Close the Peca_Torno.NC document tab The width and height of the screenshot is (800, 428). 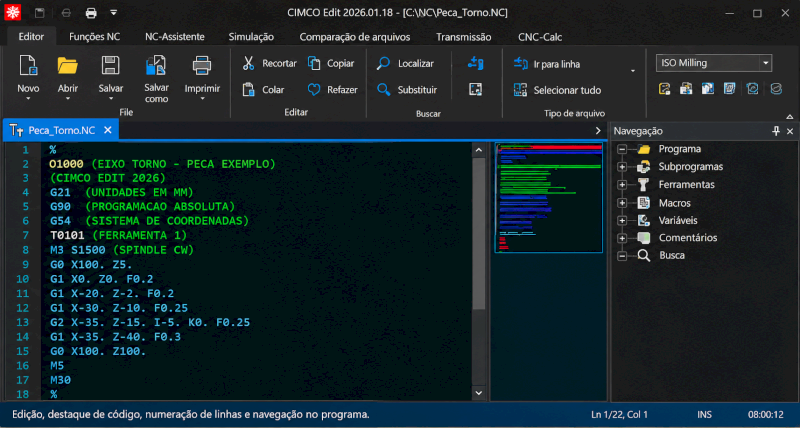108,130
